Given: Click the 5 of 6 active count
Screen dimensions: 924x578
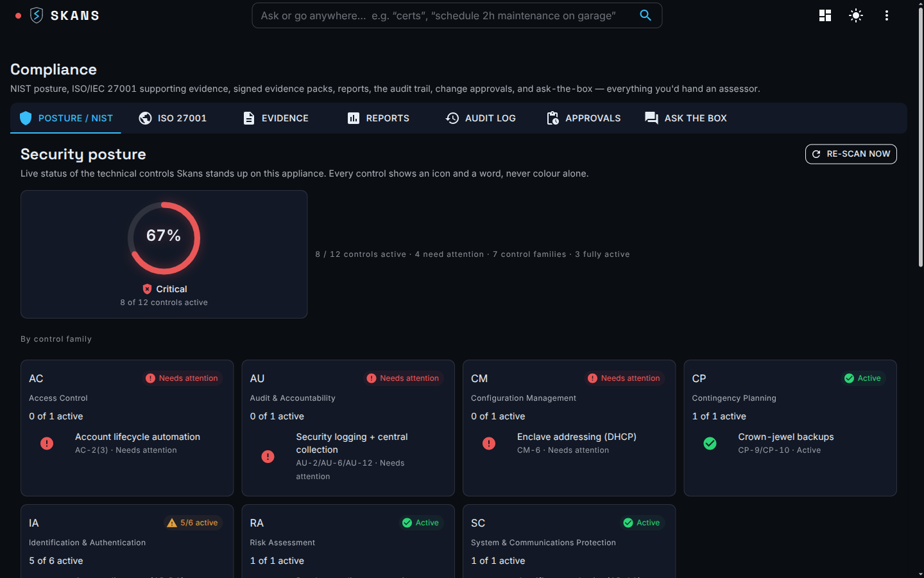Looking at the screenshot, I should click(56, 561).
